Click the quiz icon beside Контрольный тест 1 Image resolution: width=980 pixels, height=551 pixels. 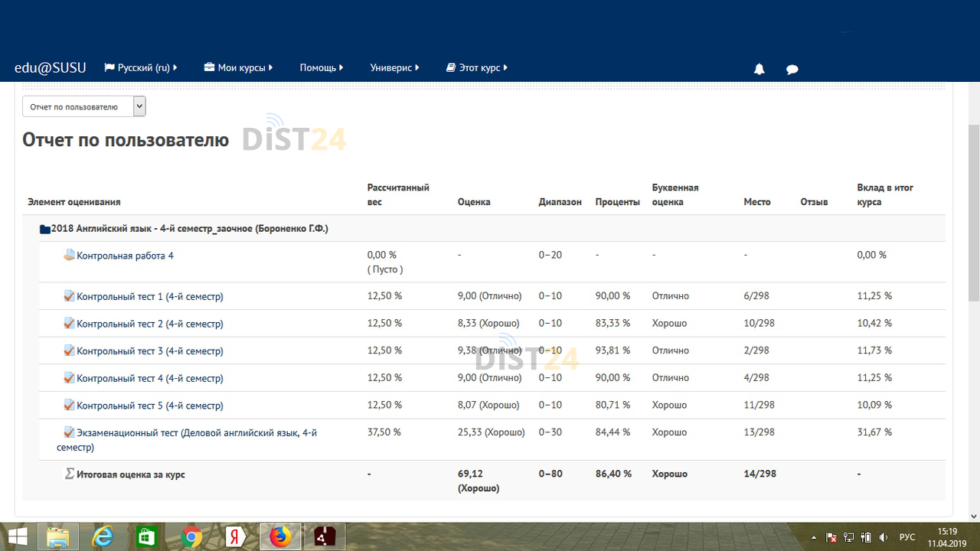coord(67,295)
